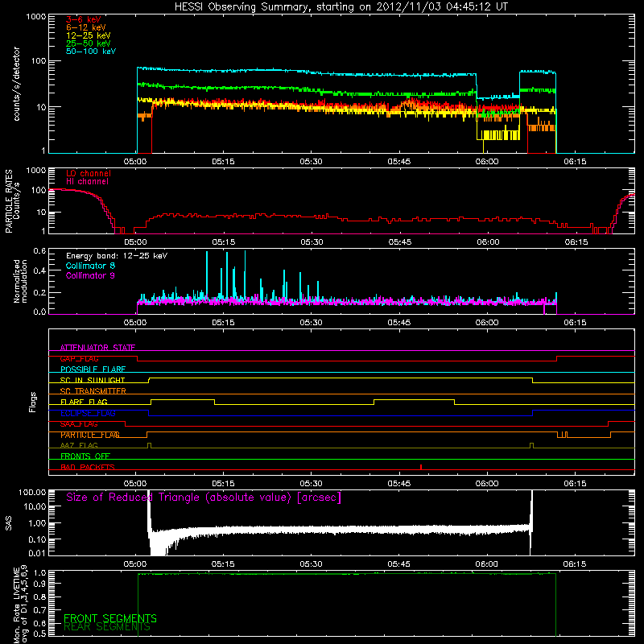Click the 05:30 tick label under the SAS panel
Viewport: 644px width, 644px height.
[311, 564]
